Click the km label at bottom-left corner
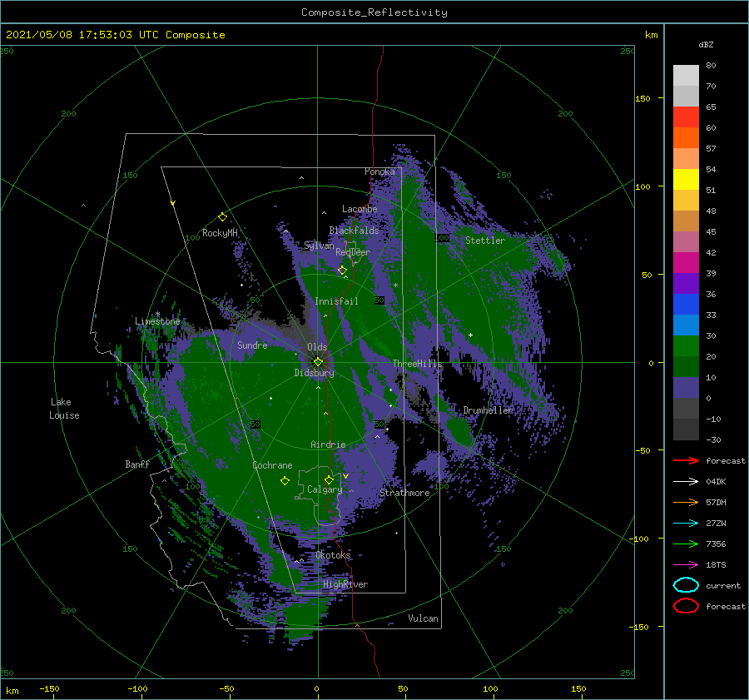Screen dimensions: 749x700 (x=12, y=691)
